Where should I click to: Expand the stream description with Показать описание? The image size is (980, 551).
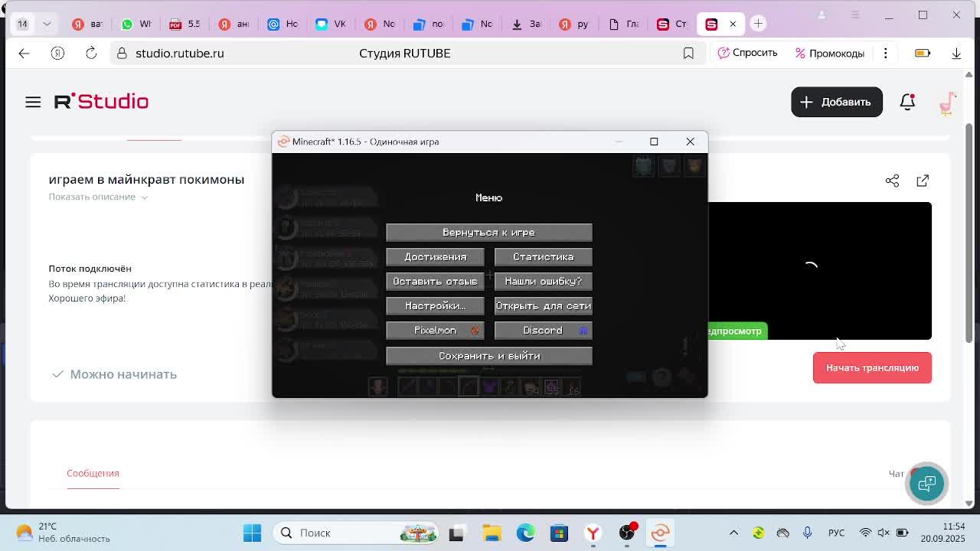point(98,197)
